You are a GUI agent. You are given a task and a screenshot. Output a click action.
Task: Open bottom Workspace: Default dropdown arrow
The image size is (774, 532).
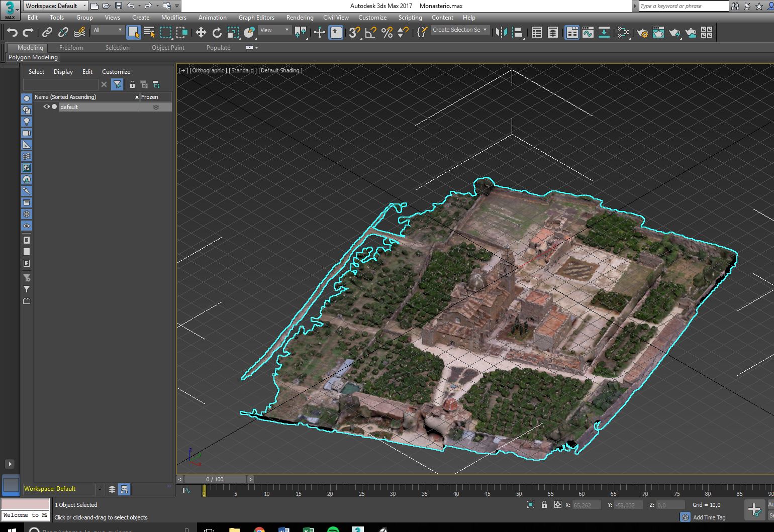pyautogui.click(x=100, y=489)
